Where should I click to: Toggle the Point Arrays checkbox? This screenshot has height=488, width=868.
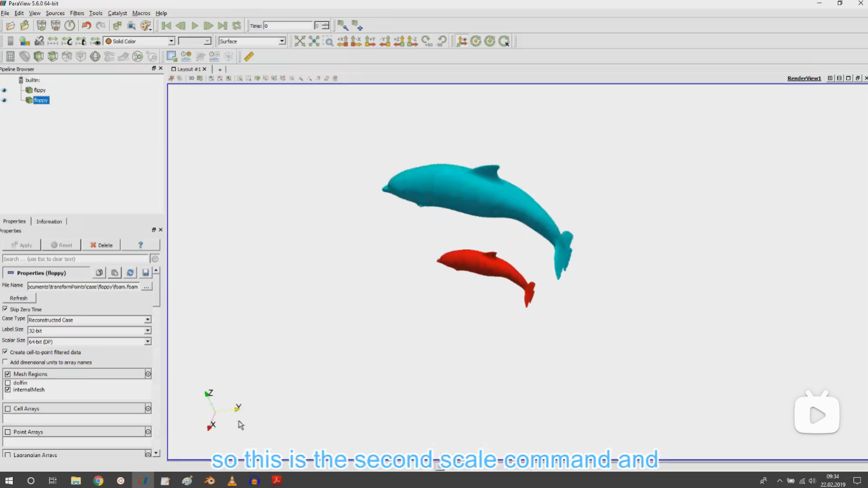pos(8,432)
